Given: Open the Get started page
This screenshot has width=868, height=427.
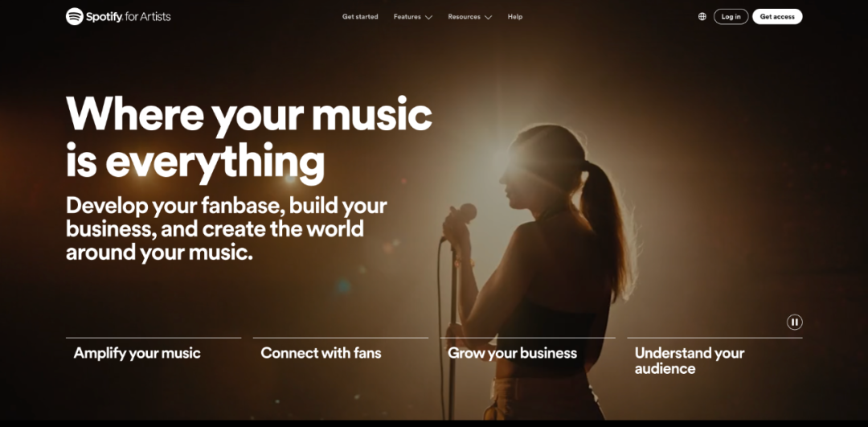Looking at the screenshot, I should 360,17.
